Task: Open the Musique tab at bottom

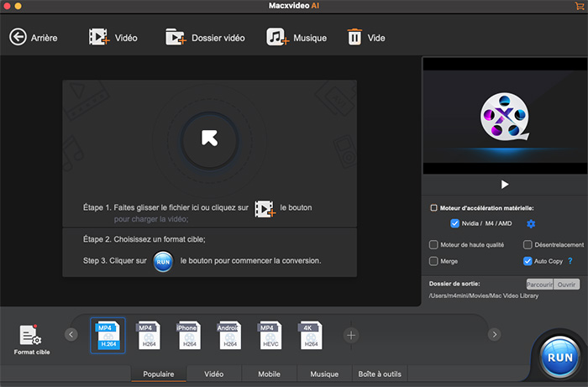Action: tap(324, 374)
